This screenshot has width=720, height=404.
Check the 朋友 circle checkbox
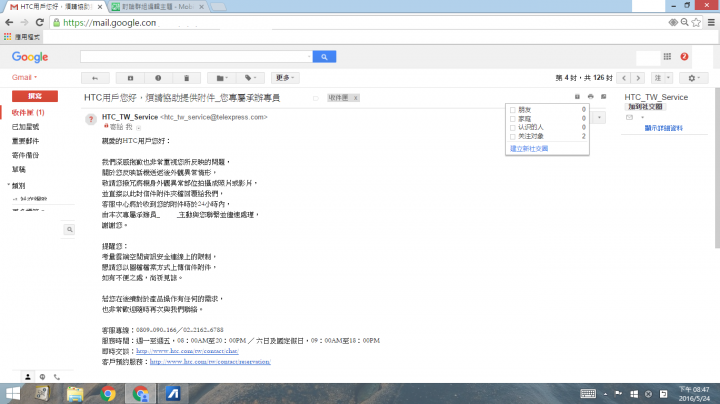coord(512,110)
